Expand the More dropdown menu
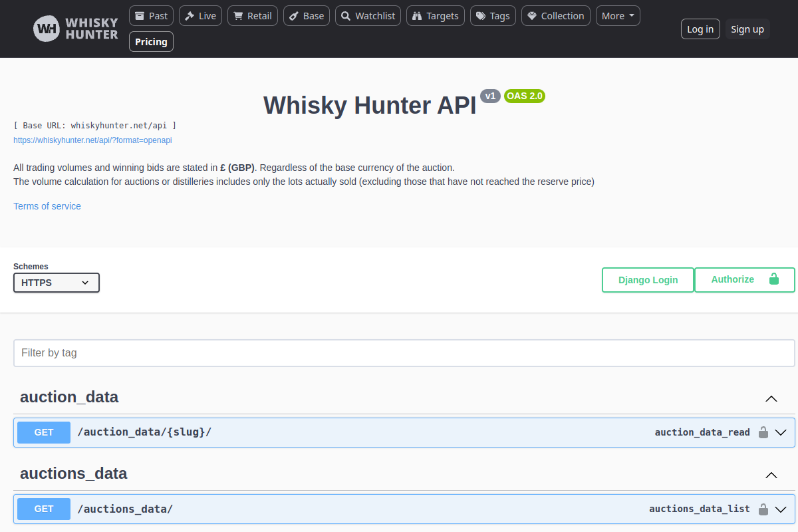 tap(618, 16)
